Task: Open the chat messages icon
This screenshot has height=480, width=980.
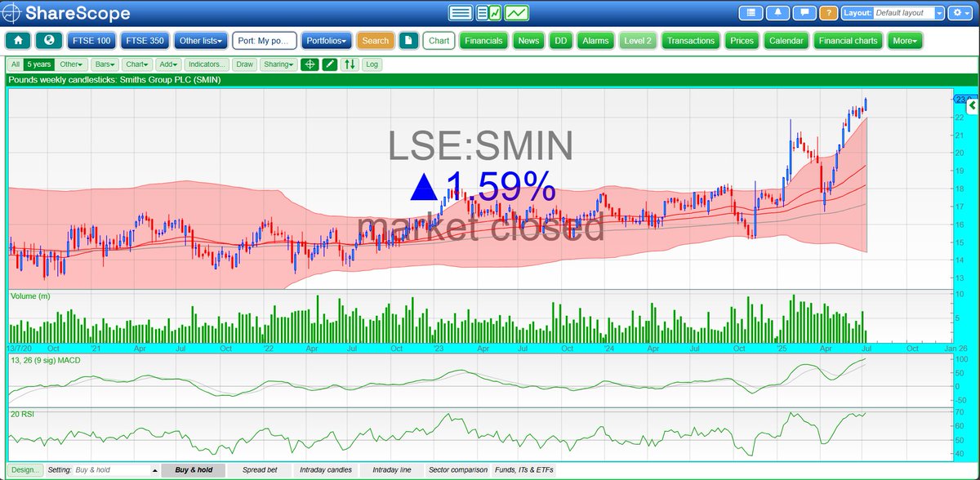Action: click(804, 13)
